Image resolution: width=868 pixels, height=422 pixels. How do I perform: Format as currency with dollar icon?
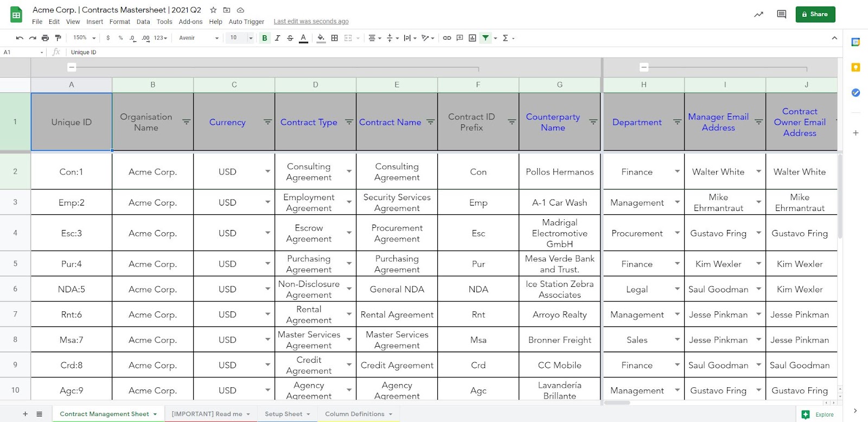(108, 38)
